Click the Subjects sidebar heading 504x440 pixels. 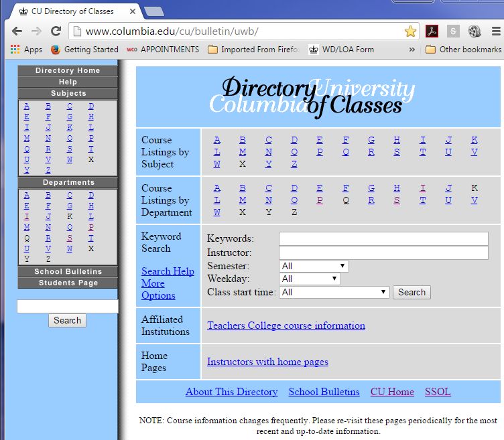68,93
